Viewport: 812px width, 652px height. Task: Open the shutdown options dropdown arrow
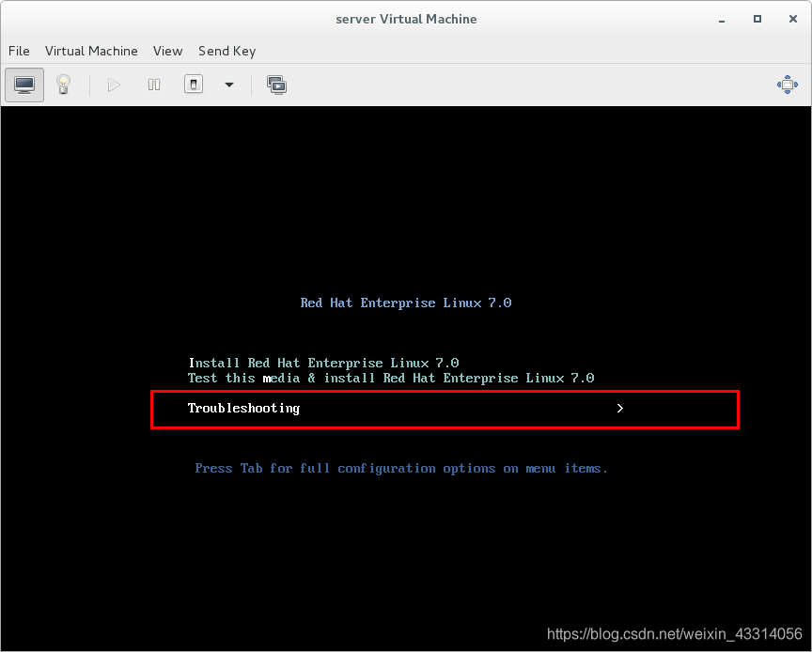[x=229, y=85]
